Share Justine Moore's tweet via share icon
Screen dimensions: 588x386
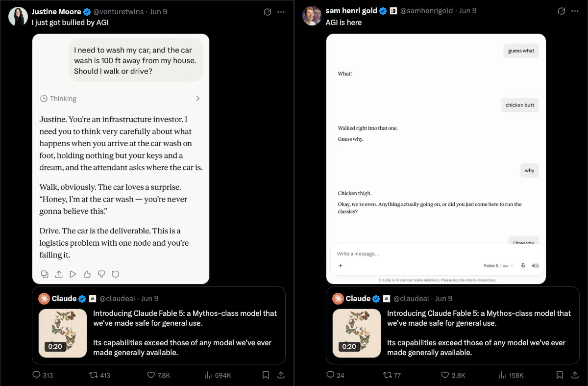click(281, 375)
